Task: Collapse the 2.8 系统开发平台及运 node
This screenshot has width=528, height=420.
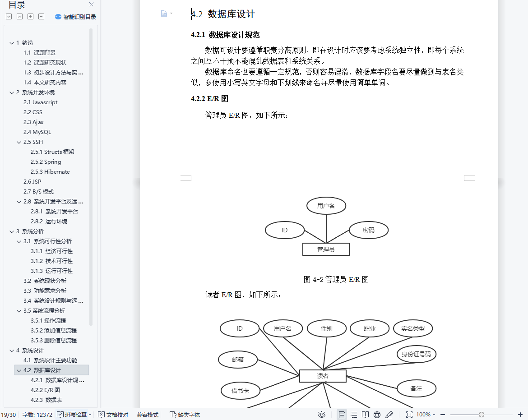Action: pyautogui.click(x=19, y=202)
